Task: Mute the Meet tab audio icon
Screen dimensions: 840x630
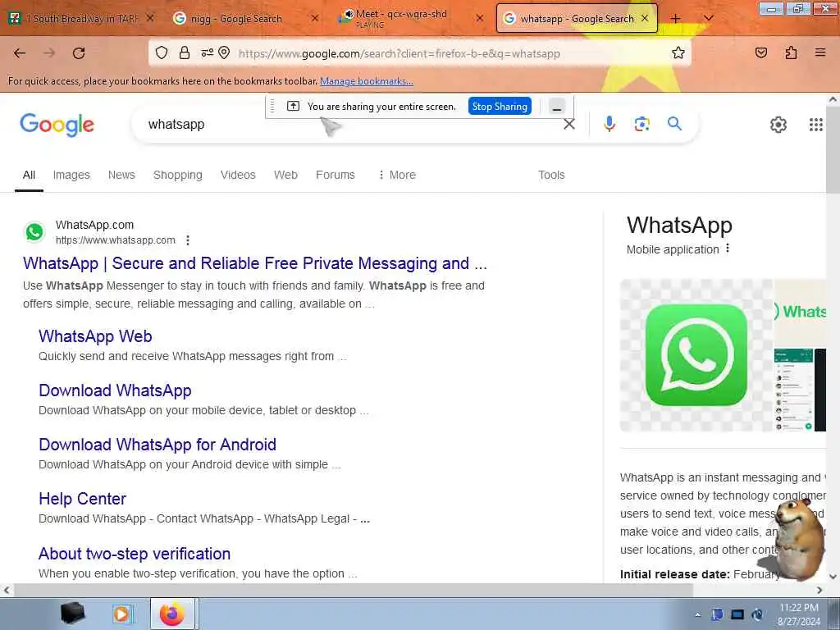Action: [x=349, y=14]
